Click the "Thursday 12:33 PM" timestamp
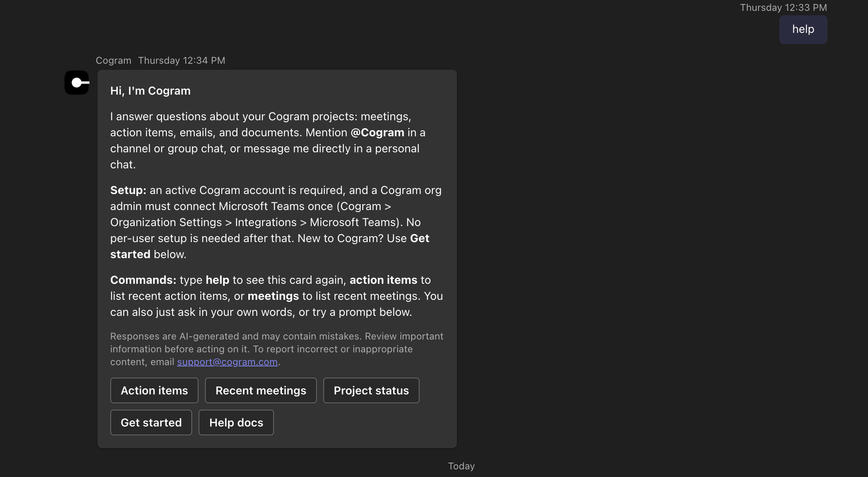Viewport: 868px width, 477px height. [x=783, y=8]
